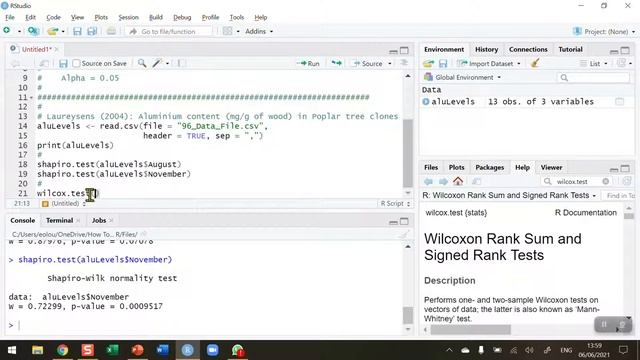Viewport: 640px width, 360px height.
Task: Open the Session menu
Action: tap(129, 17)
